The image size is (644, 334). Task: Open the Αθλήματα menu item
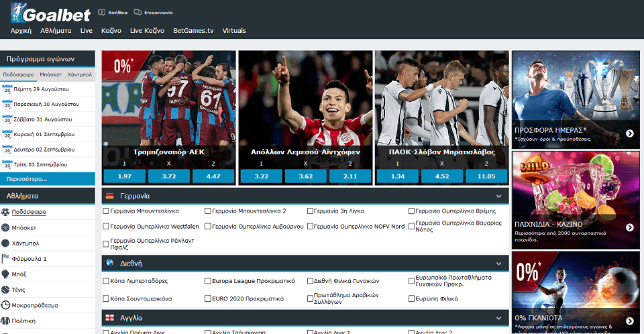(x=56, y=31)
